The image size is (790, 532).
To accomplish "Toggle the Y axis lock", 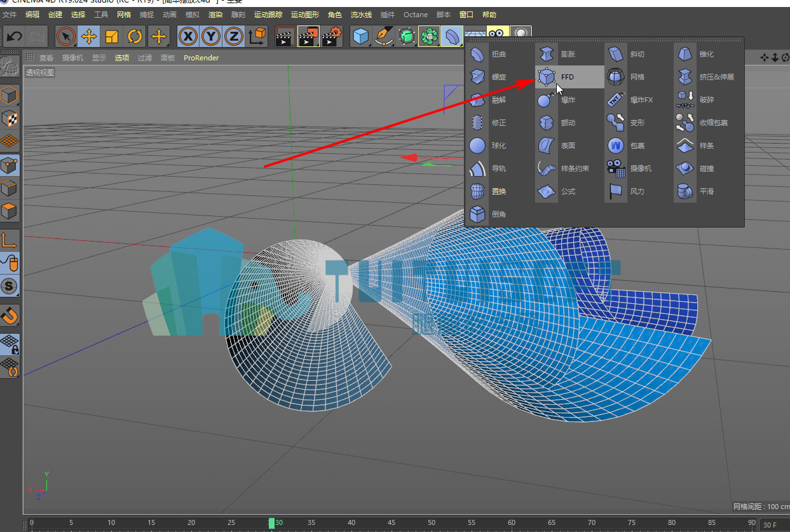I will (x=210, y=37).
